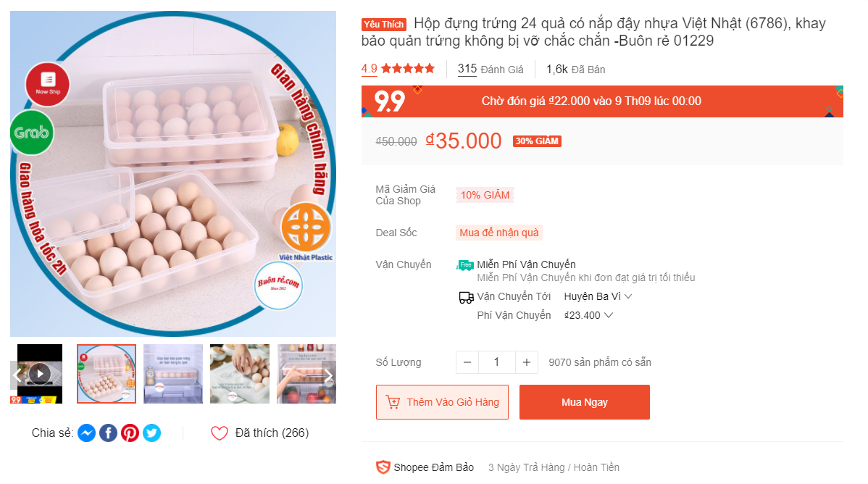Select the fridge egg box thumbnail
The image size is (868, 484).
(x=173, y=374)
